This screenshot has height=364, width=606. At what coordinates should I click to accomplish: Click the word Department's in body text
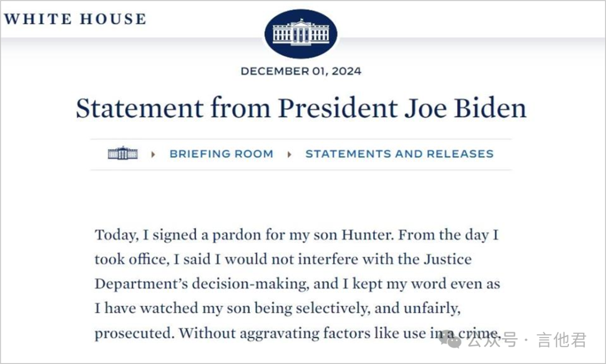point(141,284)
